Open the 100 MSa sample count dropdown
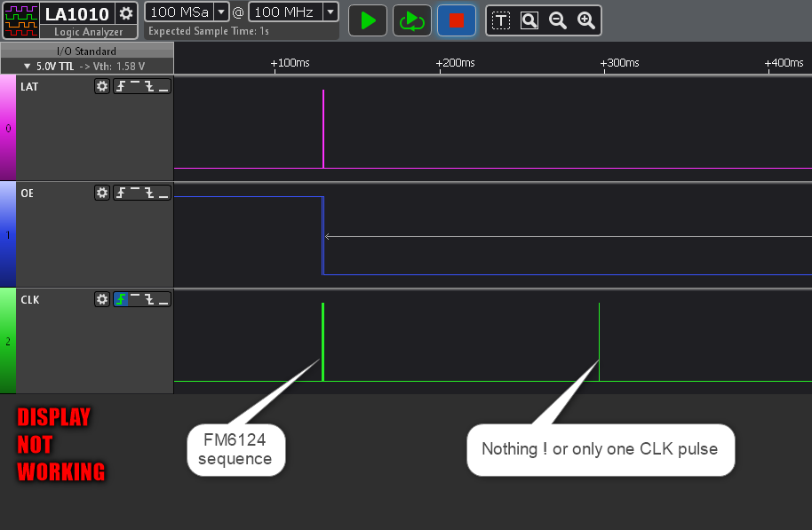The width and height of the screenshot is (812, 530). pos(220,12)
